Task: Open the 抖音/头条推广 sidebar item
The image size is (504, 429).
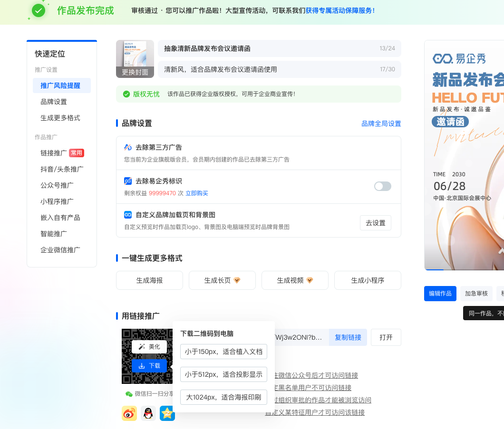Action: (62, 169)
